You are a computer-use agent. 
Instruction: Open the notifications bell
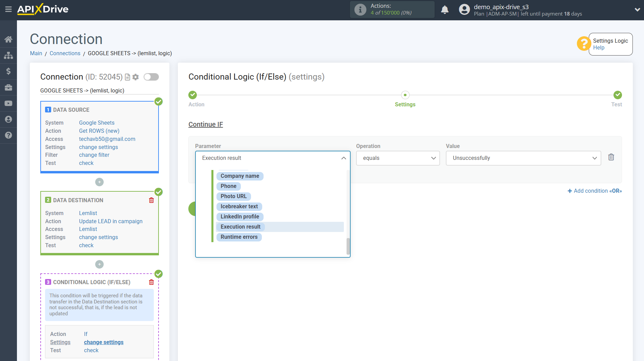pyautogui.click(x=445, y=9)
